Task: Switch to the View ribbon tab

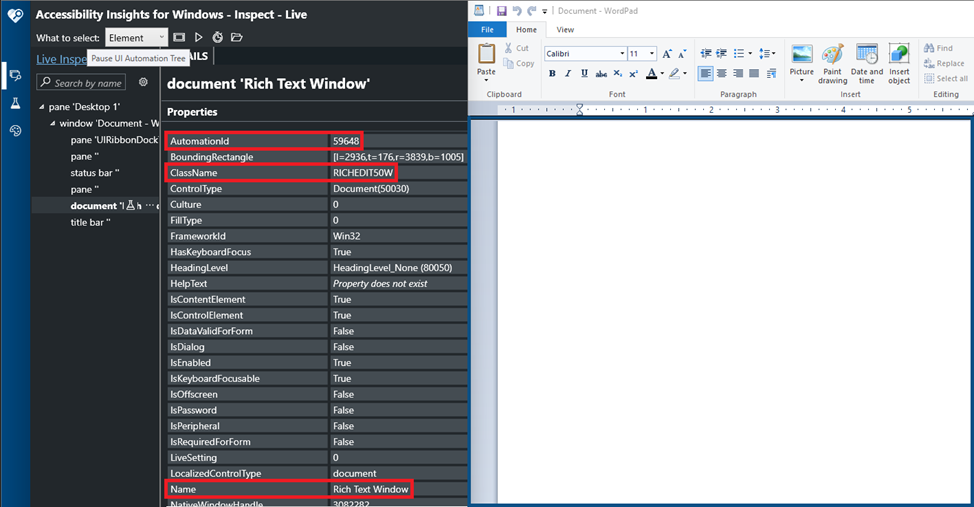Action: point(565,30)
